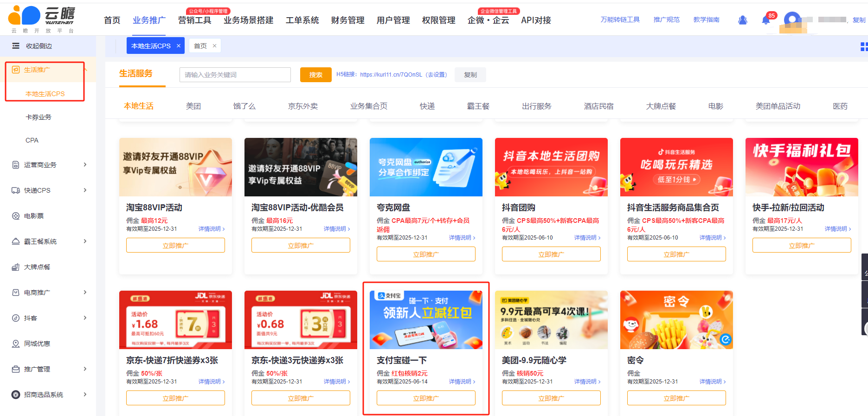The height and width of the screenshot is (416, 868).
Task: Click 立即推广 for 抖音团购
Action: tap(551, 254)
